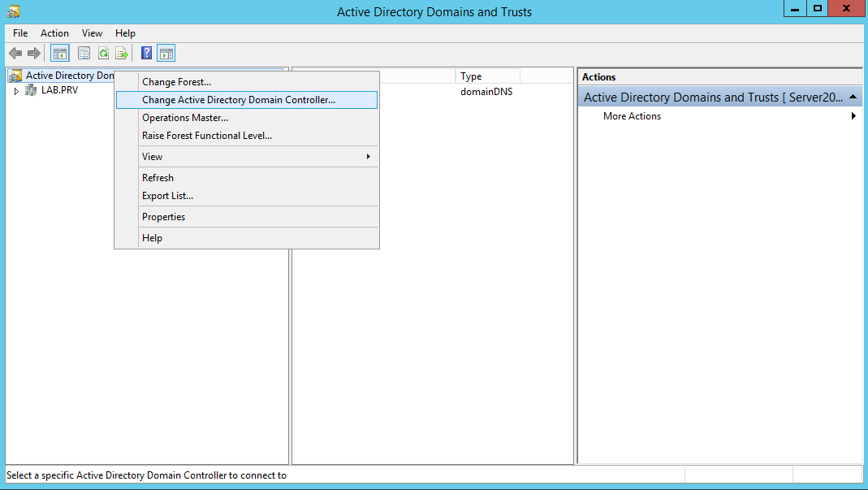The image size is (868, 490).
Task: Open Properties from the context menu
Action: [247, 217]
